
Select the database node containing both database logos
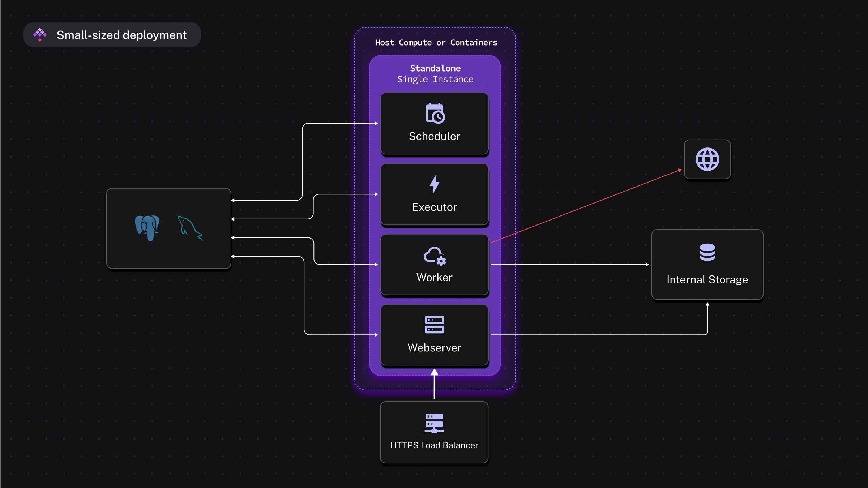(x=168, y=228)
